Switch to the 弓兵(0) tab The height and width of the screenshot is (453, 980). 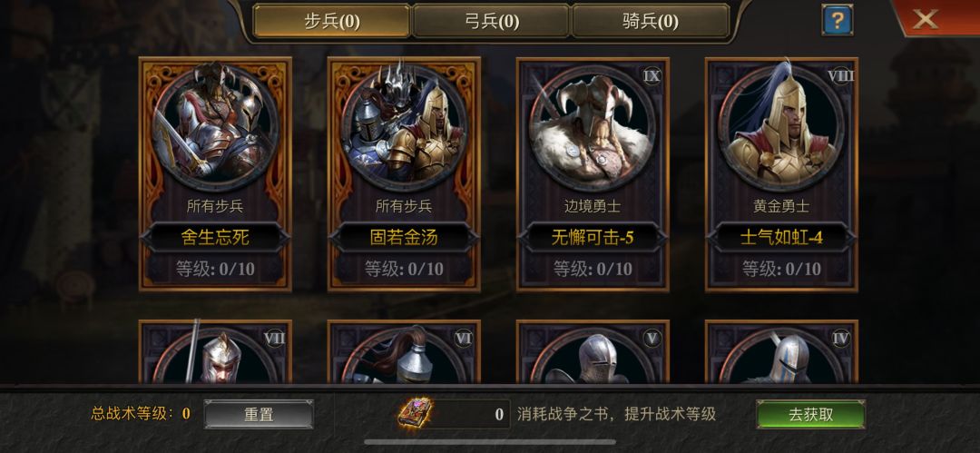click(491, 21)
